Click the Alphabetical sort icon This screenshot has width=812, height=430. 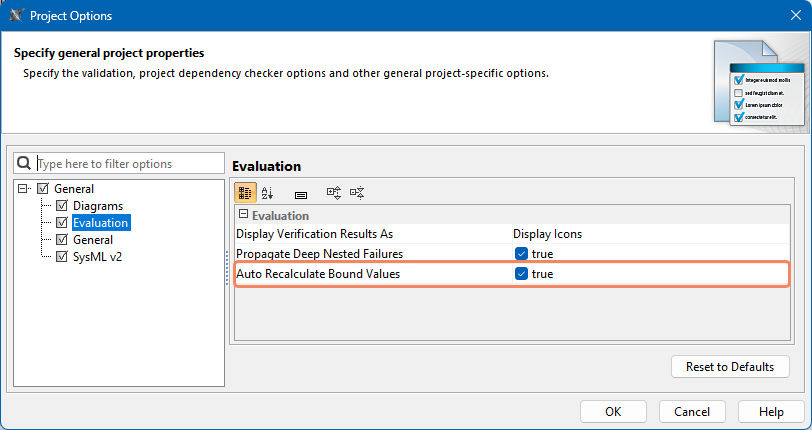tap(267, 194)
